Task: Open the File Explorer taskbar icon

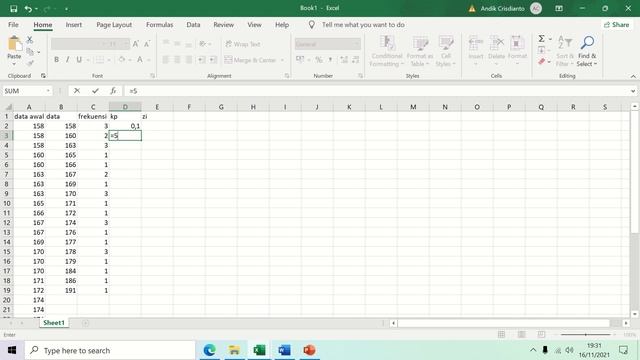Action: (x=234, y=350)
